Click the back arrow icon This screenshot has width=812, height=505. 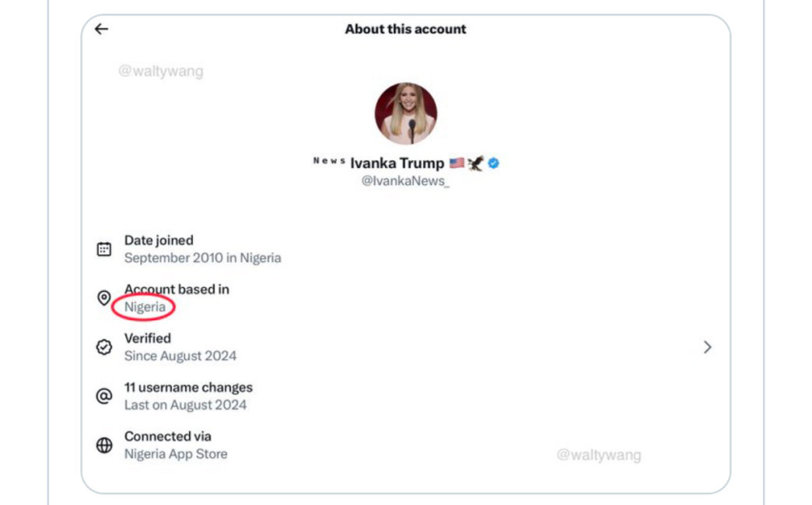click(100, 29)
